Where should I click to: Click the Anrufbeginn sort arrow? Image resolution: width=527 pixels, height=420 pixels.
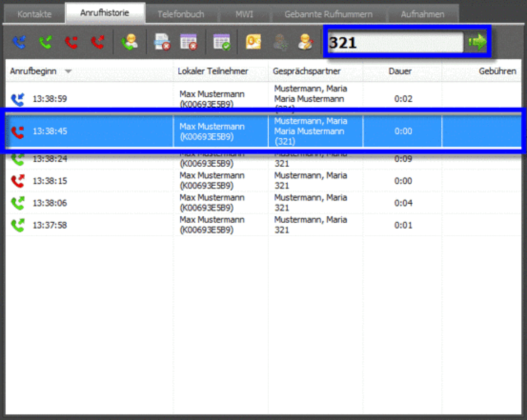[68, 71]
